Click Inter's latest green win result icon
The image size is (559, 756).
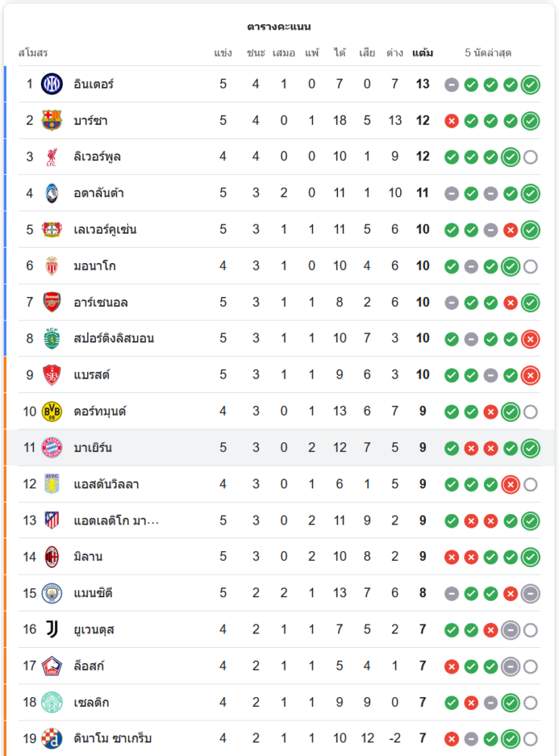(530, 85)
